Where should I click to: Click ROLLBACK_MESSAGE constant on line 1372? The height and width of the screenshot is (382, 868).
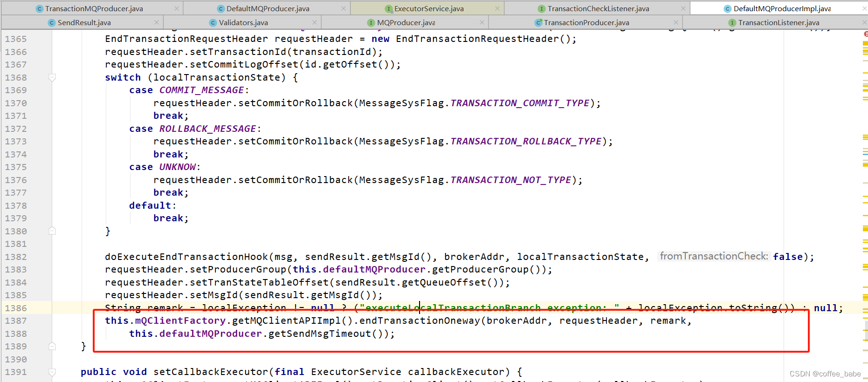207,129
